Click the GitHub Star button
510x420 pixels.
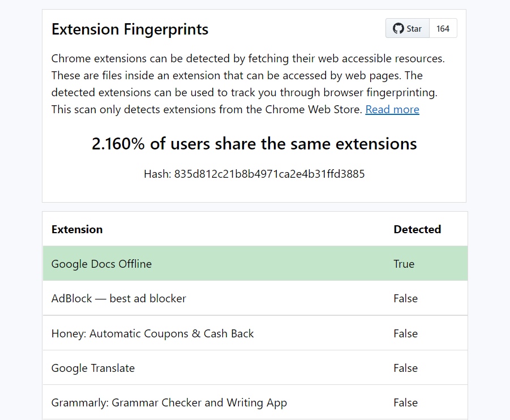(408, 28)
